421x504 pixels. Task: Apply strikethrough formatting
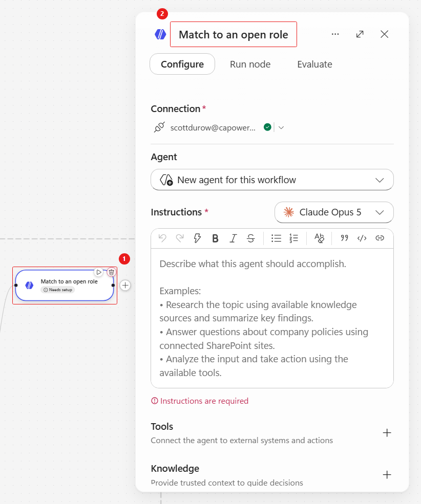251,238
